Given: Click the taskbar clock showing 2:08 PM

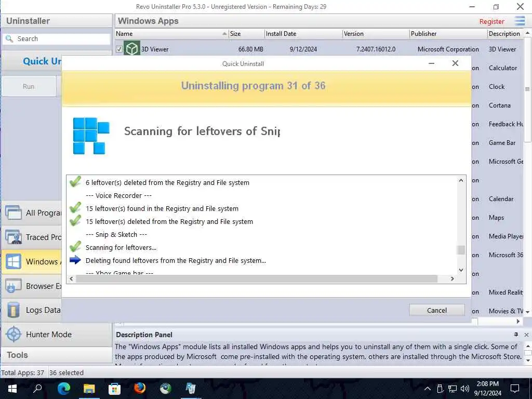Looking at the screenshot, I should (x=487, y=389).
